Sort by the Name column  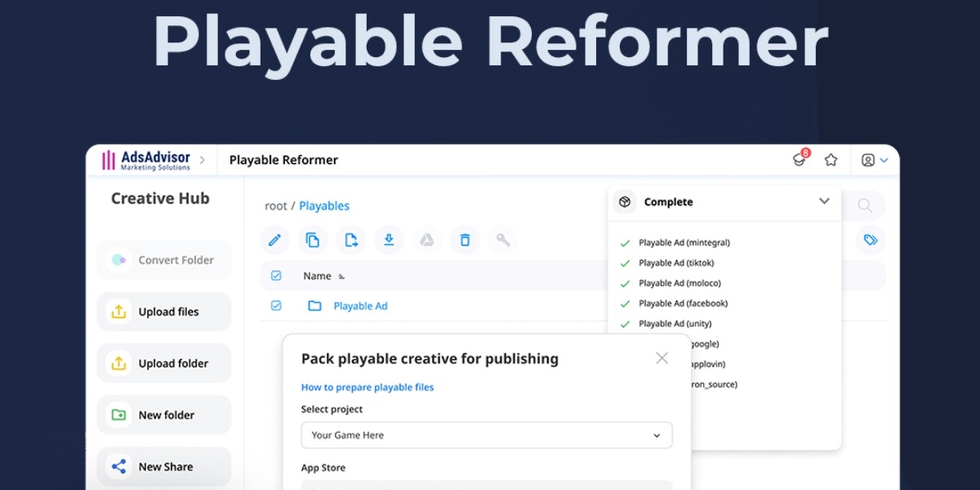[324, 276]
